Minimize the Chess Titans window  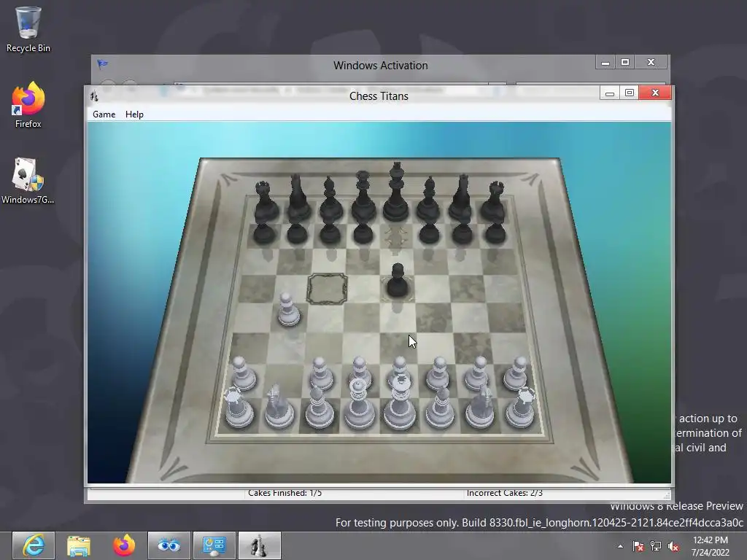click(x=609, y=93)
